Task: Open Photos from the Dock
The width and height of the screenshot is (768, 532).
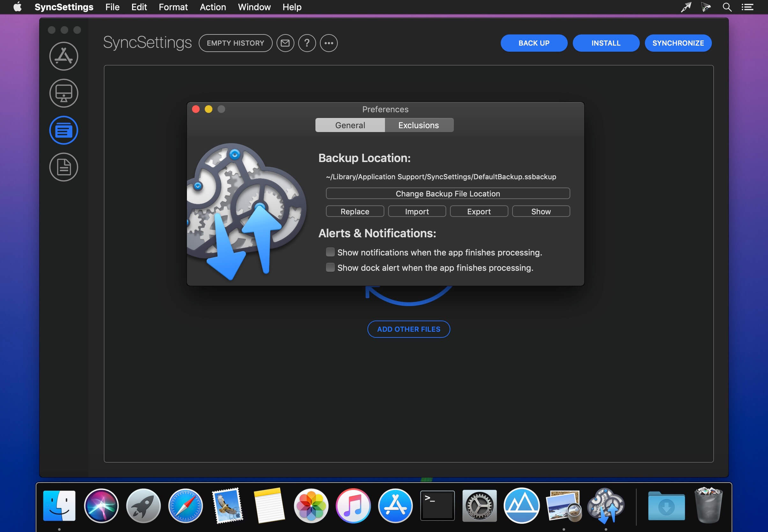Action: [311, 506]
